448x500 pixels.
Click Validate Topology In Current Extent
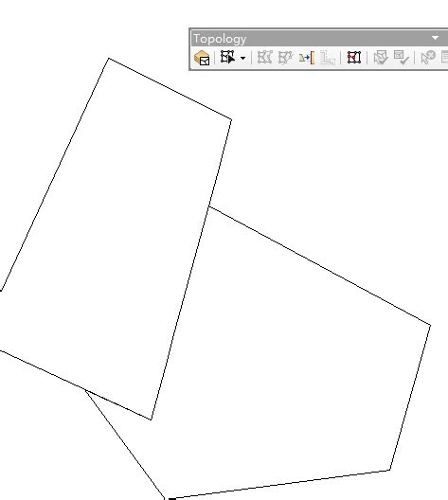tap(402, 58)
